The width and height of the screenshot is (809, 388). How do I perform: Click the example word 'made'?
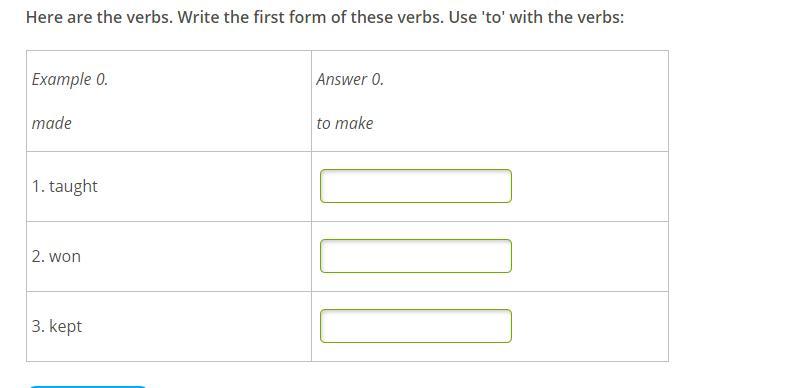point(52,123)
